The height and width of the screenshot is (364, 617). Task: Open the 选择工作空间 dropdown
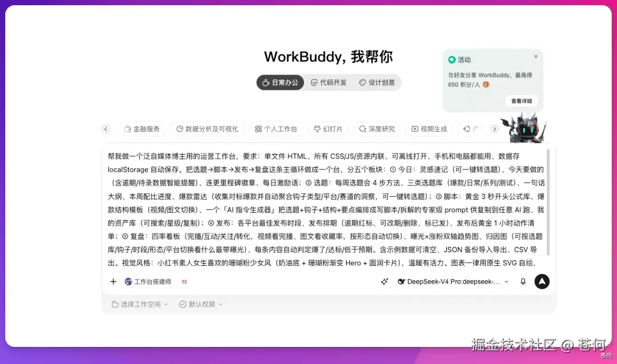[140, 304]
